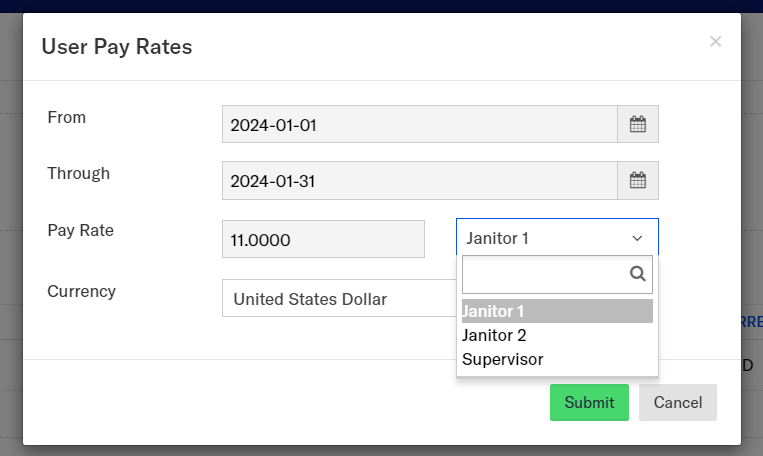Viewport: 763px width, 456px height.
Task: Focus the From date field 2024-01-01
Action: tap(419, 125)
